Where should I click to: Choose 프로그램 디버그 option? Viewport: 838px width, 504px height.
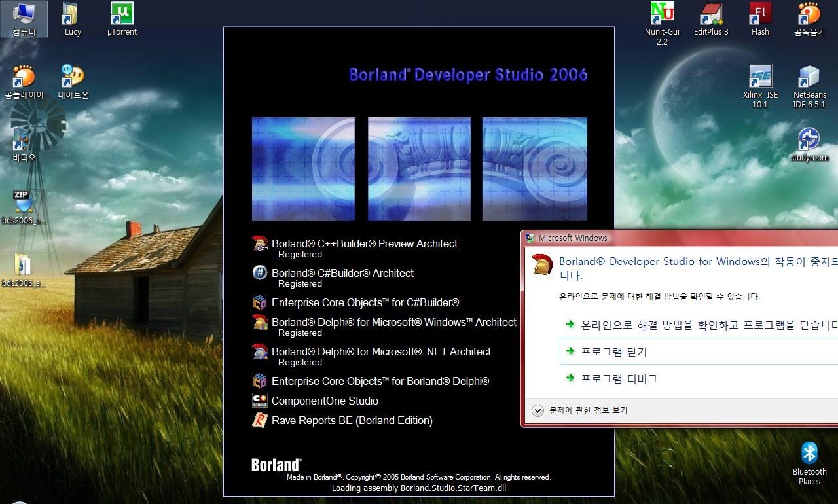coord(619,378)
